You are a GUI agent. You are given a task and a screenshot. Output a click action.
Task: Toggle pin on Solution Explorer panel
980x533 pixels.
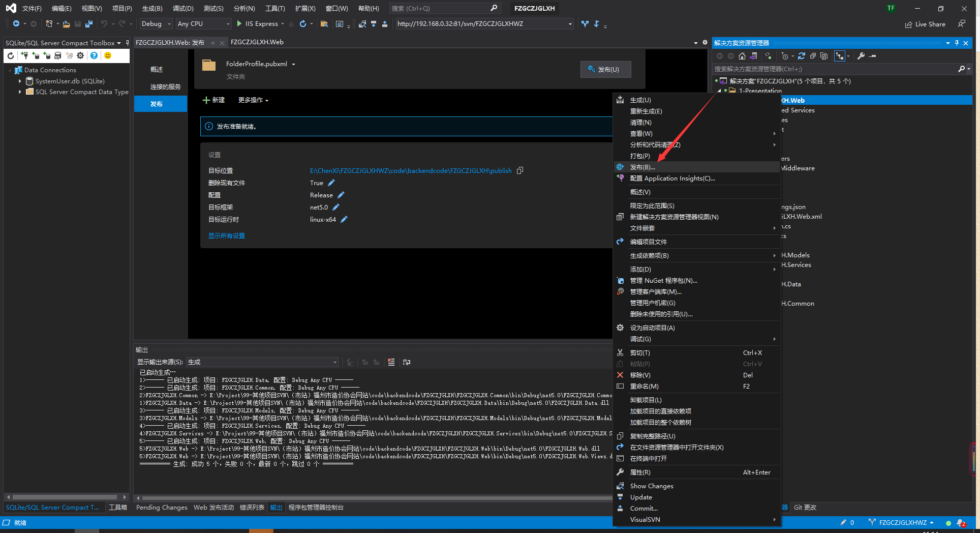click(x=957, y=43)
